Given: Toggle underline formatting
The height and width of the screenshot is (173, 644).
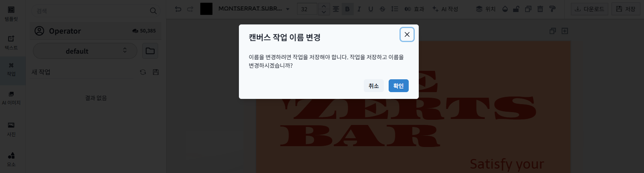Looking at the screenshot, I should (371, 9).
